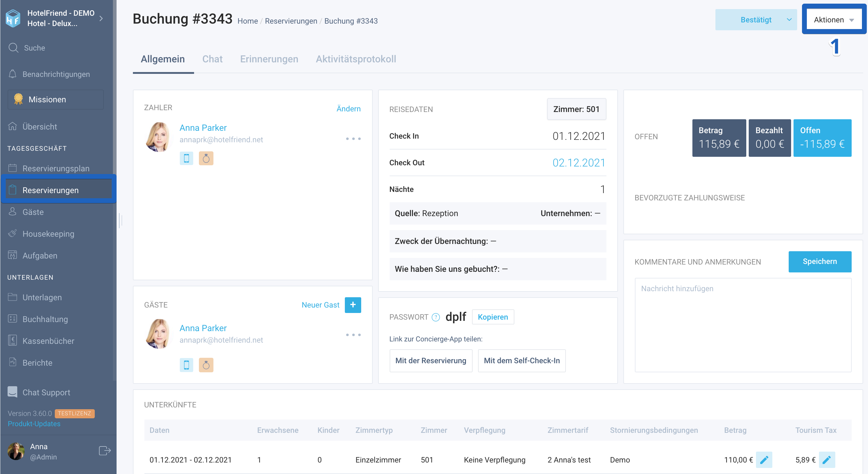Image resolution: width=868 pixels, height=474 pixels.
Task: Click Mit dem Self-Check-In button
Action: (x=522, y=360)
